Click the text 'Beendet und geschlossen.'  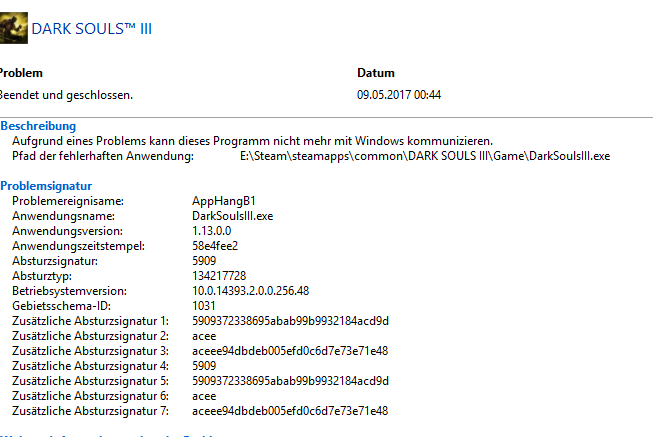tap(66, 95)
